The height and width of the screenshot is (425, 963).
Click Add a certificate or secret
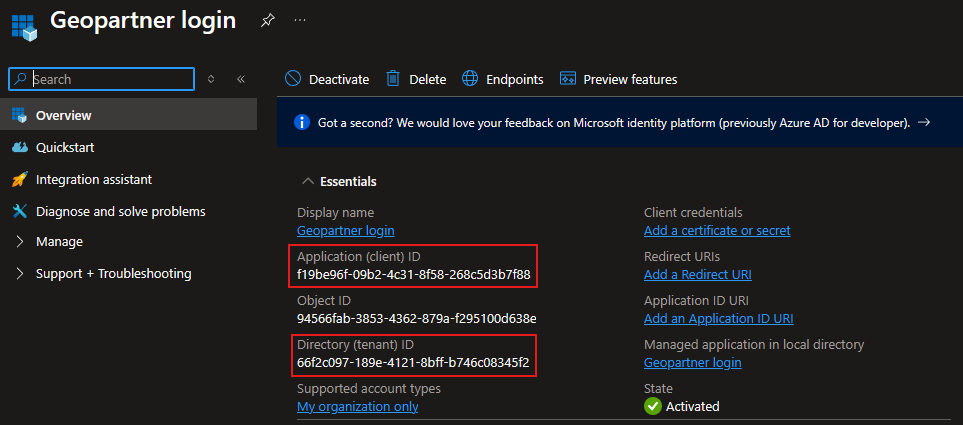tap(717, 231)
